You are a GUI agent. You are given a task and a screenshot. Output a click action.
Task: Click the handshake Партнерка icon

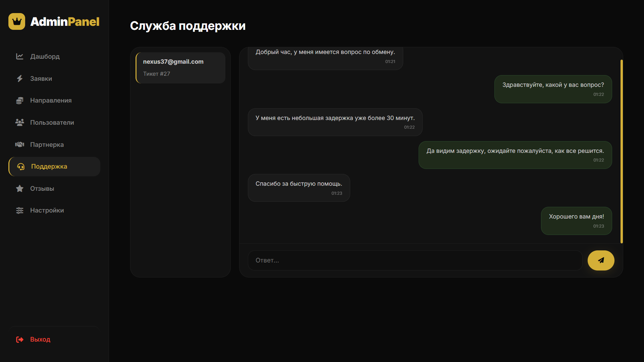click(x=20, y=144)
